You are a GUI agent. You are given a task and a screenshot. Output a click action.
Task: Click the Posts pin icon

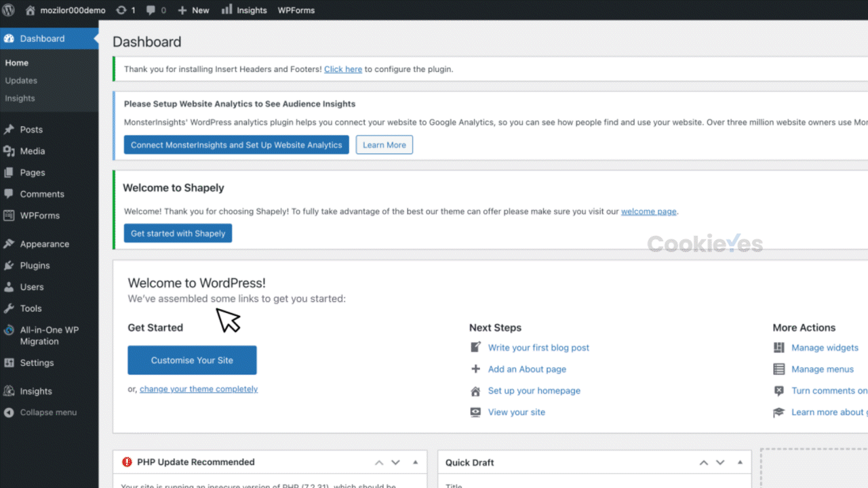point(9,129)
